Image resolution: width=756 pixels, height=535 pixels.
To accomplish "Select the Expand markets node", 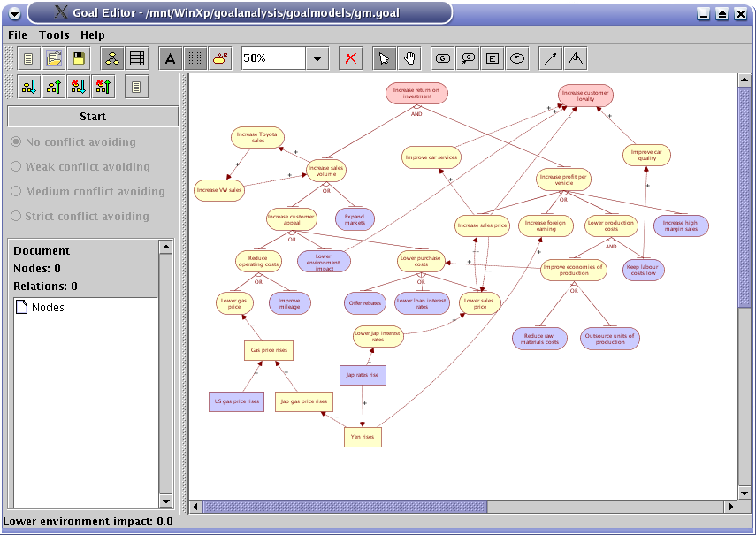I will coord(355,219).
